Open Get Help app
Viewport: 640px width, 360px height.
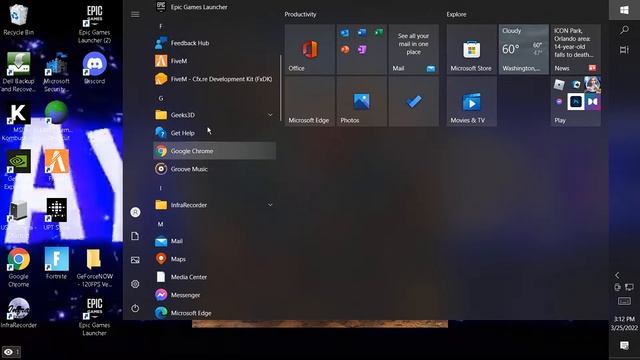[215, 133]
